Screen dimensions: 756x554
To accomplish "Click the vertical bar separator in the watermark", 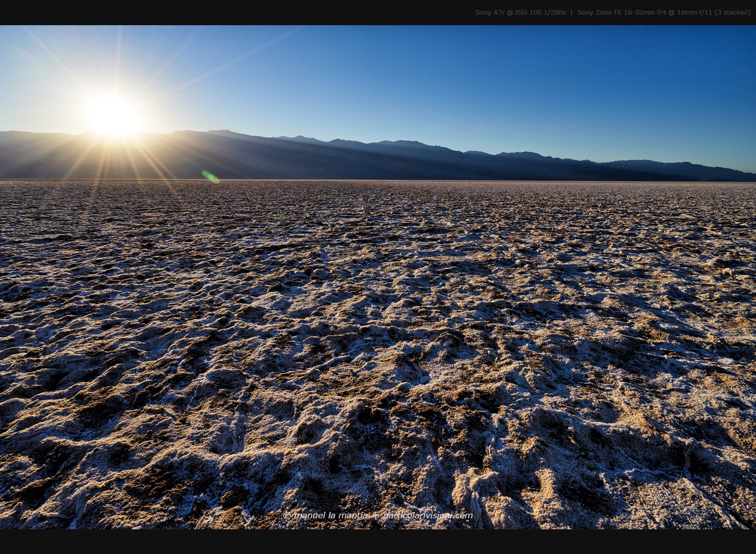I will tap(376, 515).
